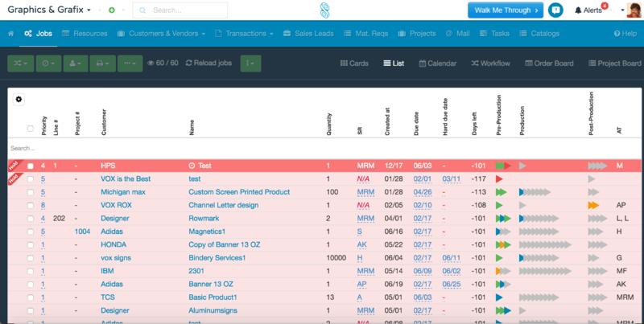Screen dimensions: 644x324
Task: Check the Rowmark row checkbox
Action: point(31,219)
